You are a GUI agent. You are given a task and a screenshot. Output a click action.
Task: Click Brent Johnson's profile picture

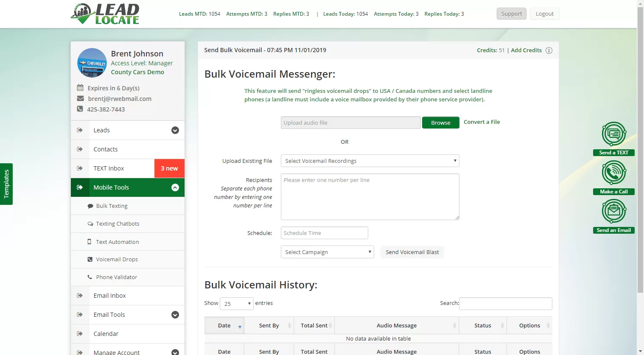(92, 63)
